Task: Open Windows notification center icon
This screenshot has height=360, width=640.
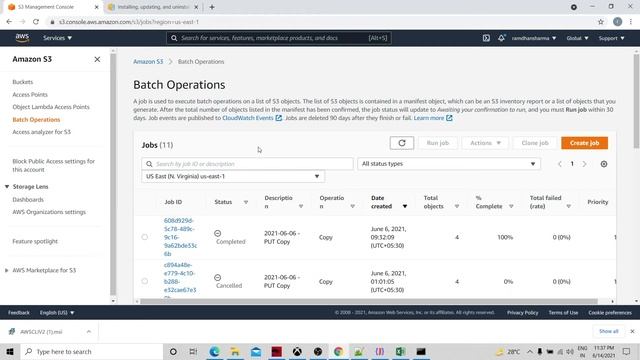Action: 627,351
